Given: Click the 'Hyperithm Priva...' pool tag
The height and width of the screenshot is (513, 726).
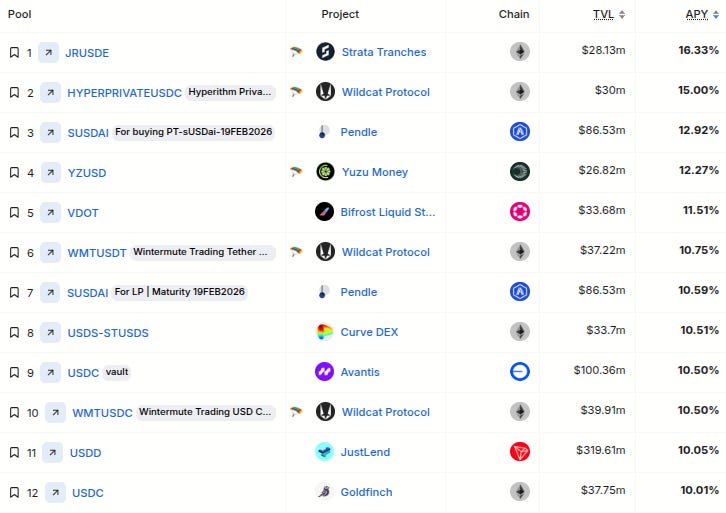Looking at the screenshot, I should (x=230, y=92).
